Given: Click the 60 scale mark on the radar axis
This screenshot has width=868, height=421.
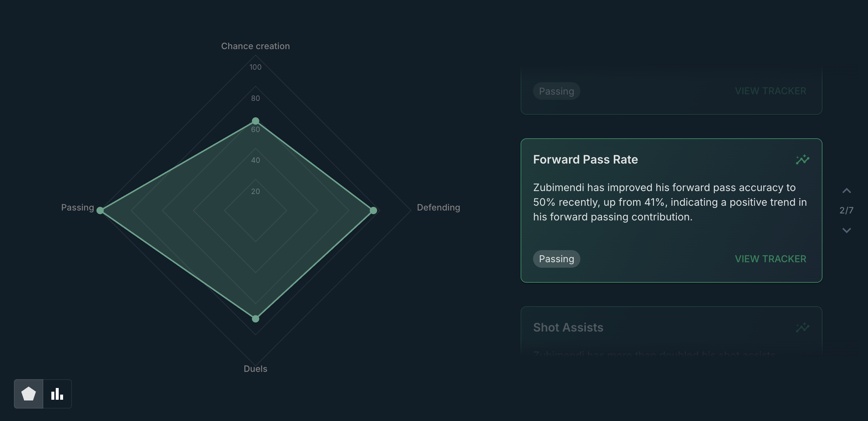Looking at the screenshot, I should 255,129.
